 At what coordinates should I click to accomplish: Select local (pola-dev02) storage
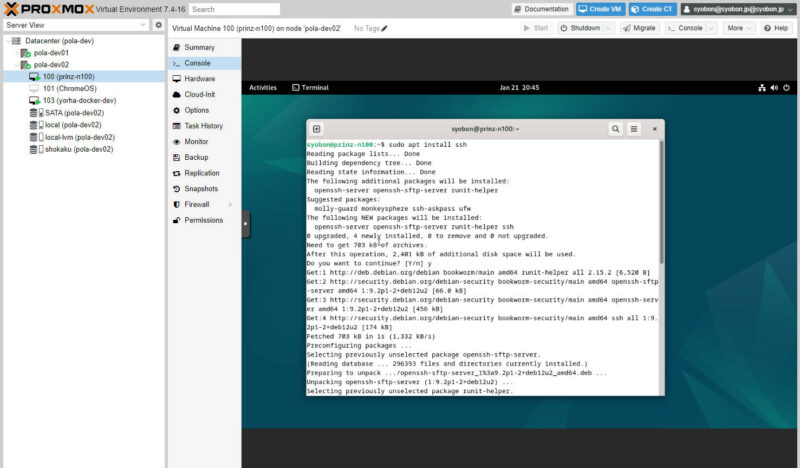pos(73,125)
